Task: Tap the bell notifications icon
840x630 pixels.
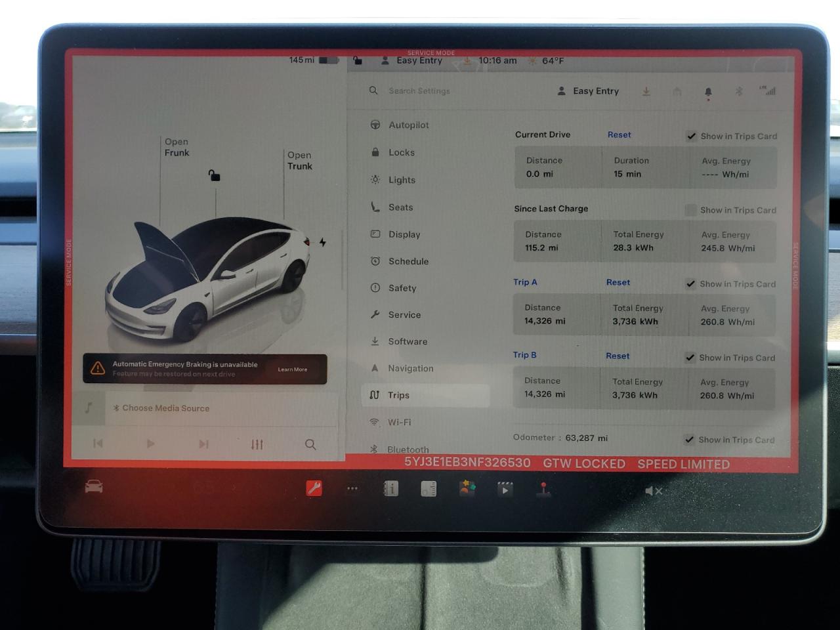Action: click(708, 91)
